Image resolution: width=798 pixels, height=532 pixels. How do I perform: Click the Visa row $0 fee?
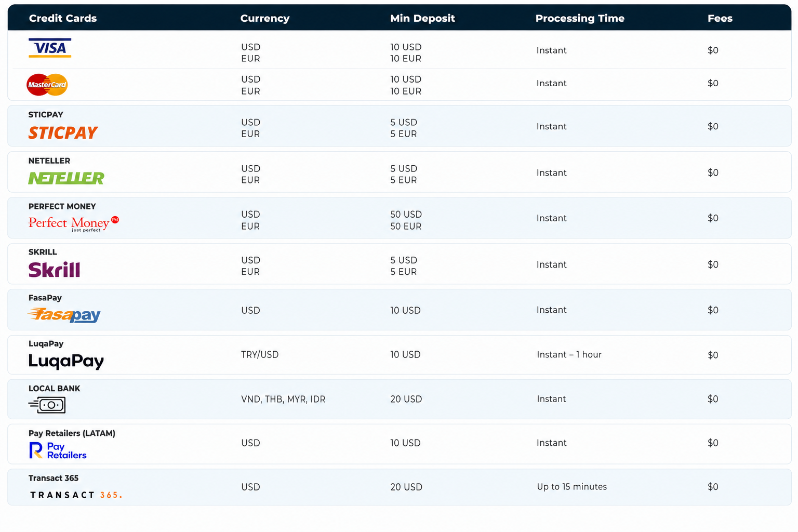[x=713, y=50]
